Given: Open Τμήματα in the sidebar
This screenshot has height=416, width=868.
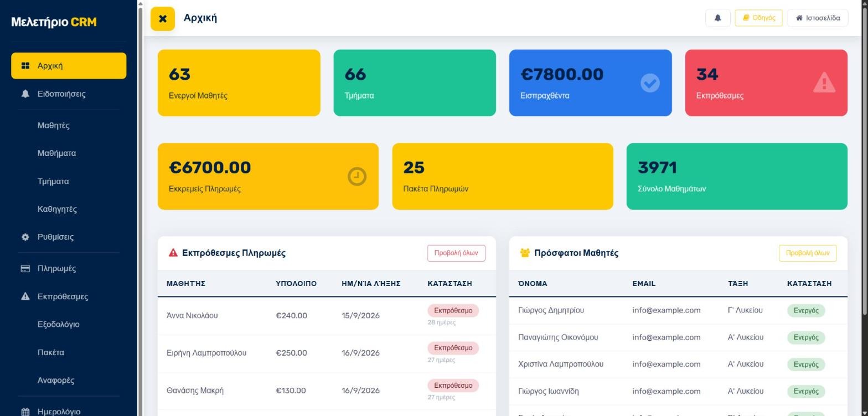Looking at the screenshot, I should point(69,181).
